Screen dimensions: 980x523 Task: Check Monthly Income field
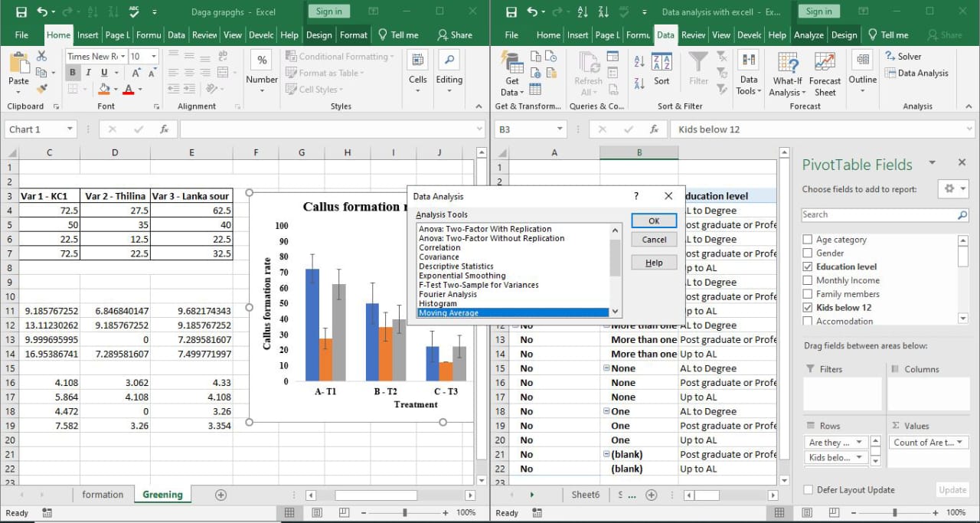tap(807, 280)
